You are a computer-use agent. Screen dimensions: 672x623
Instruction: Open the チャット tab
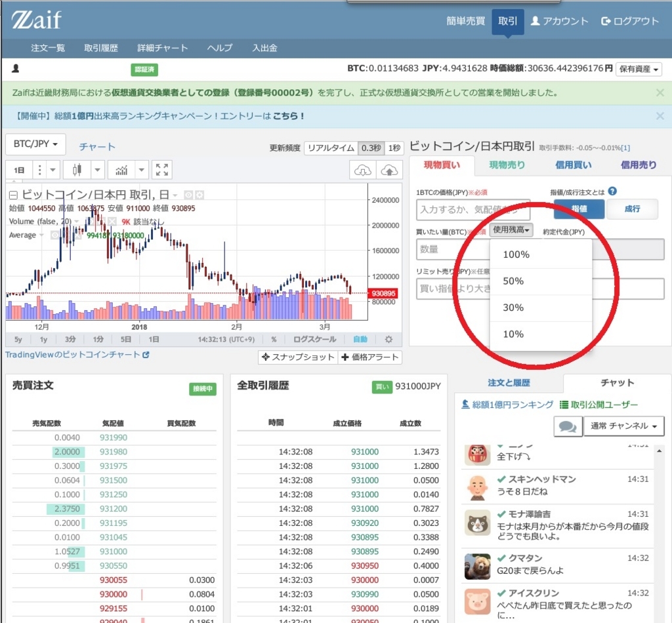617,383
